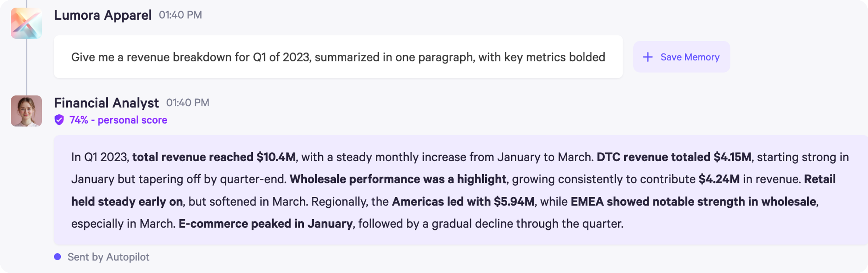Click the vertical thread line under the Lumora avatar
The height and width of the screenshot is (273, 868).
point(27,67)
